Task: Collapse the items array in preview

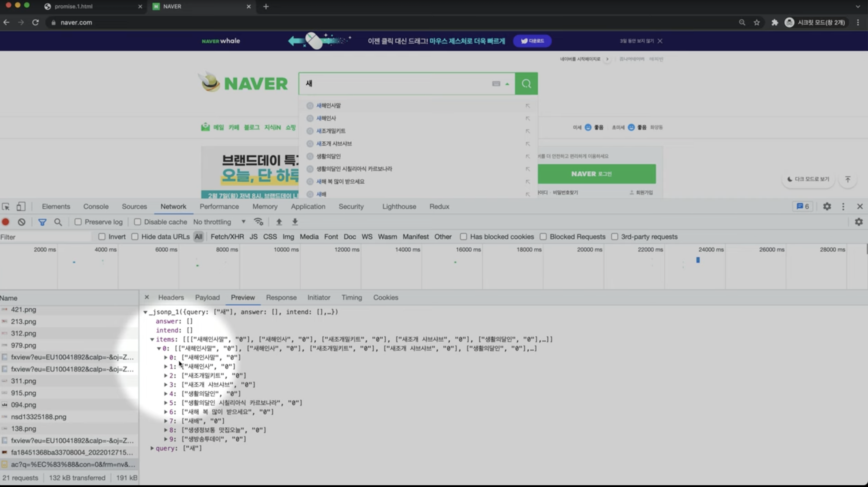Action: tap(152, 339)
